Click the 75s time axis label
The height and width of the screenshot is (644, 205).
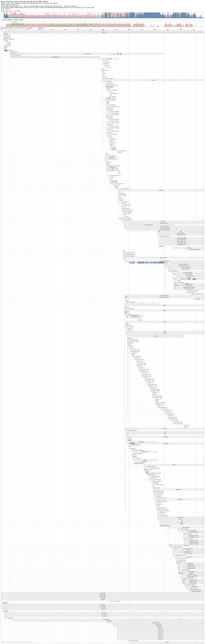point(193,29)
